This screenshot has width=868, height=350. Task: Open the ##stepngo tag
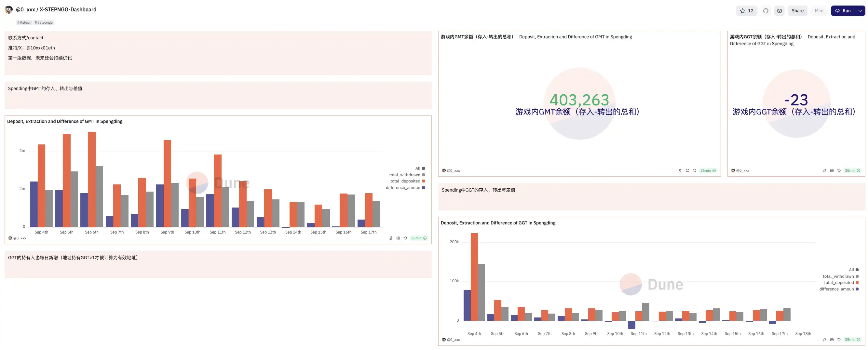click(x=44, y=22)
